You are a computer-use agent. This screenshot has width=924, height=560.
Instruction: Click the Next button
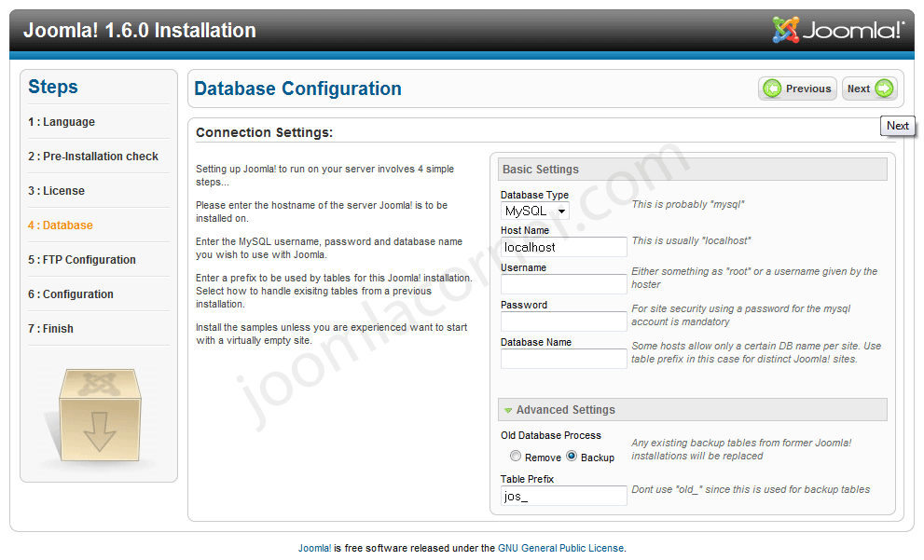pyautogui.click(x=870, y=89)
